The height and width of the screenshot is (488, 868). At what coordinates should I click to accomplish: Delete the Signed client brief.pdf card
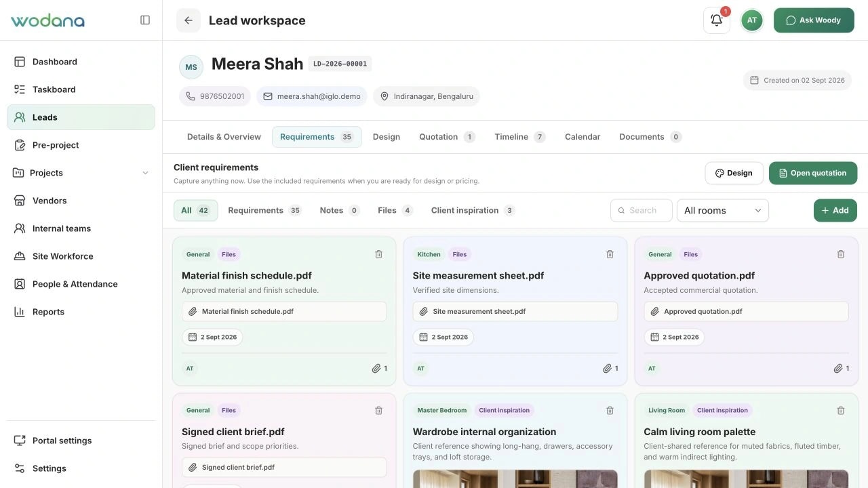click(x=379, y=410)
